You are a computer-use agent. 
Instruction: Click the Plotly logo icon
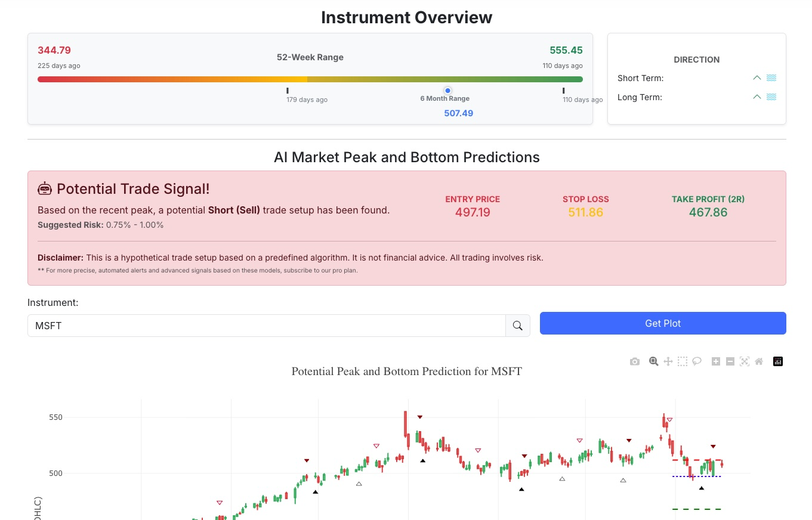778,361
